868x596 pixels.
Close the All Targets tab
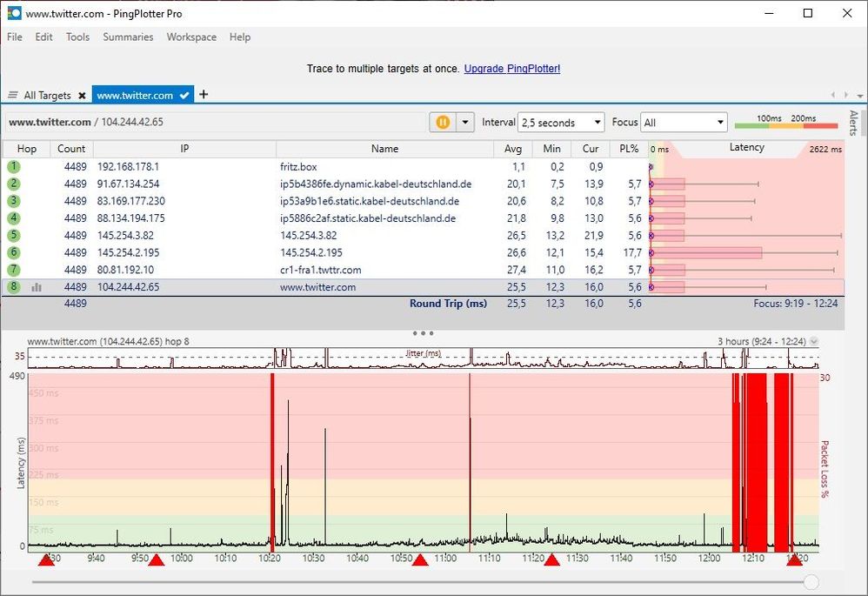pos(82,95)
